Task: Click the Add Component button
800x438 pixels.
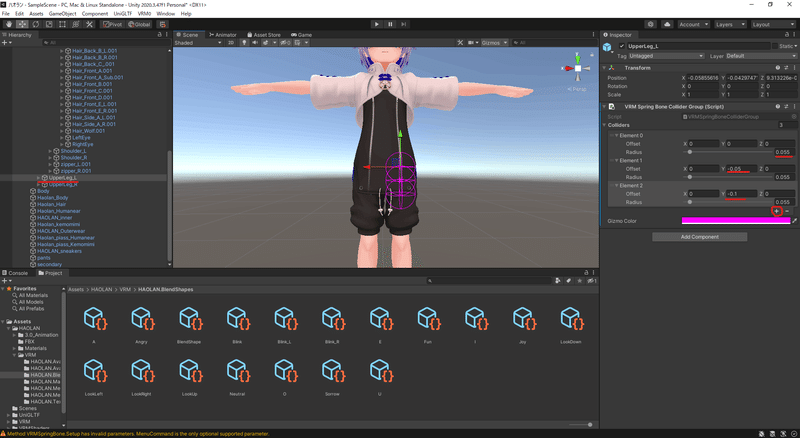Action: coord(699,237)
